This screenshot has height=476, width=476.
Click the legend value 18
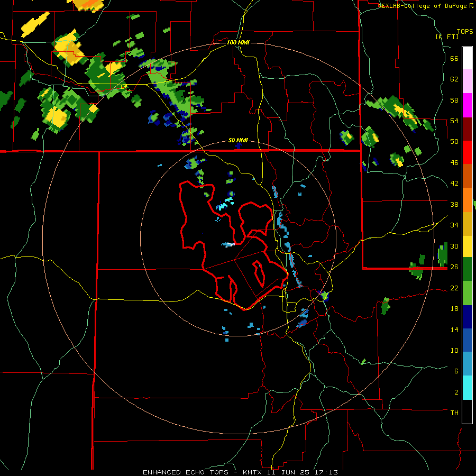coord(454,309)
